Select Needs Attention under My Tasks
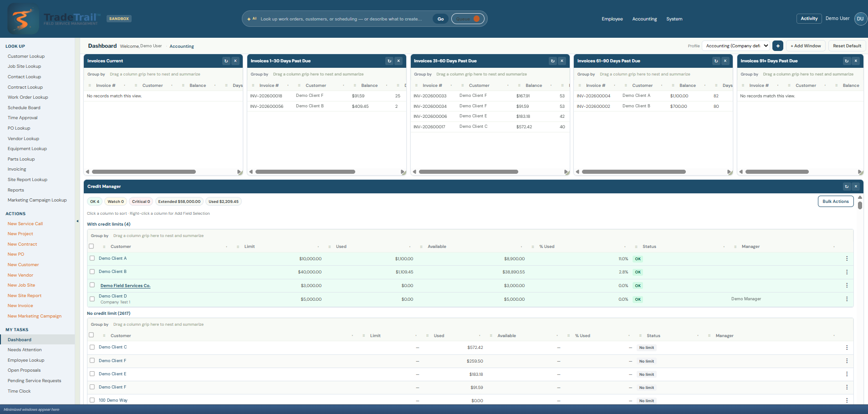 point(25,350)
